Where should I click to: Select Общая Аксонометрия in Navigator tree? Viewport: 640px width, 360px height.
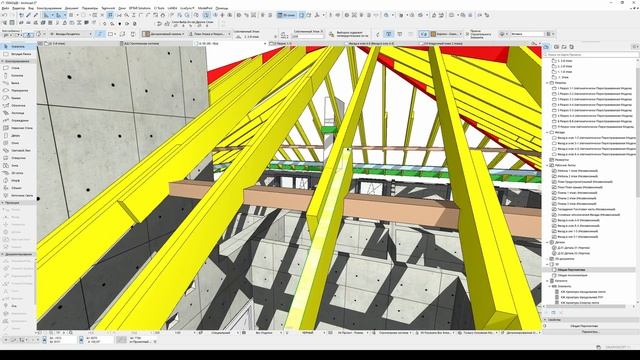(x=572, y=276)
